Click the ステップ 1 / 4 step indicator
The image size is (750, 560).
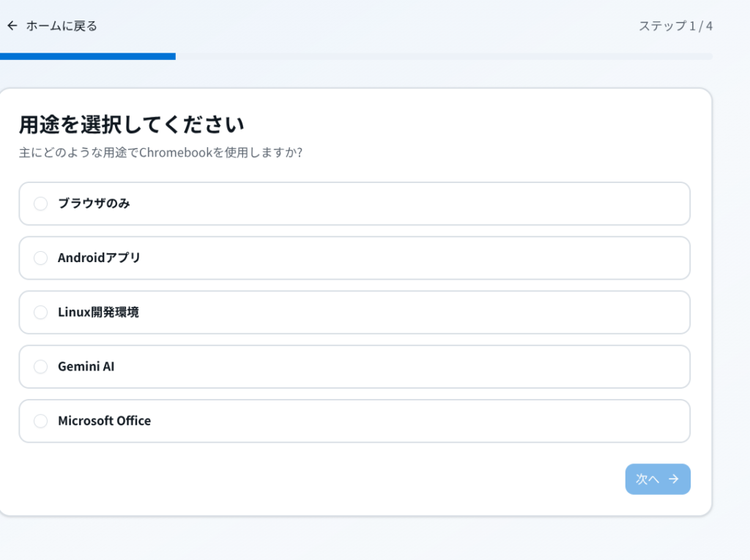tap(675, 26)
